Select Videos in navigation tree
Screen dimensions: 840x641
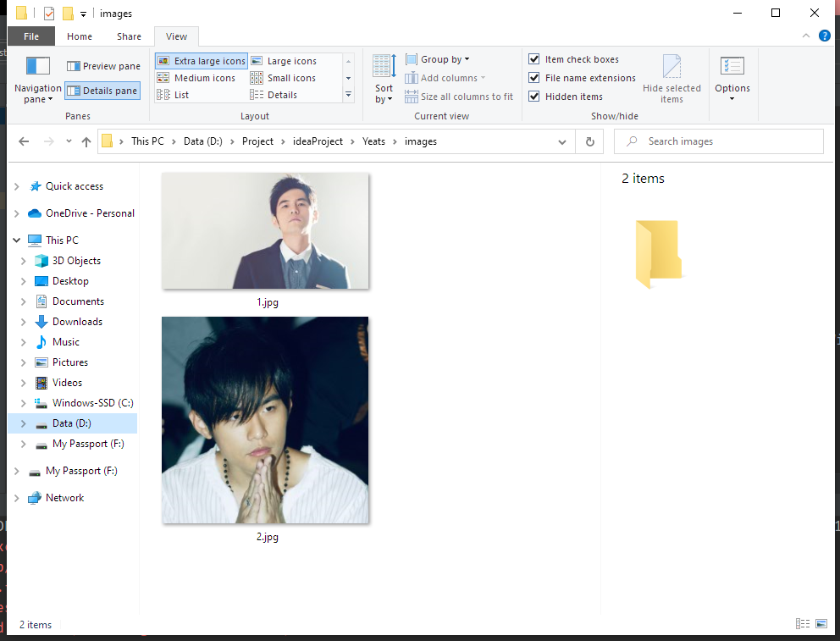67,383
